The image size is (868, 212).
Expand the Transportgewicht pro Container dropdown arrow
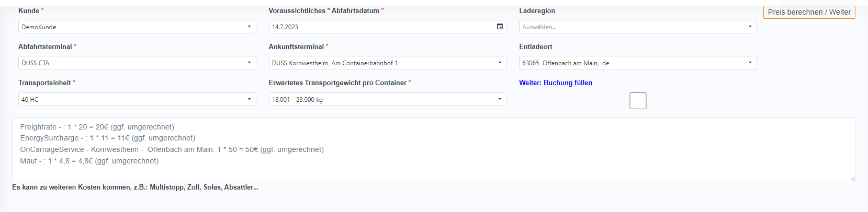tap(500, 99)
